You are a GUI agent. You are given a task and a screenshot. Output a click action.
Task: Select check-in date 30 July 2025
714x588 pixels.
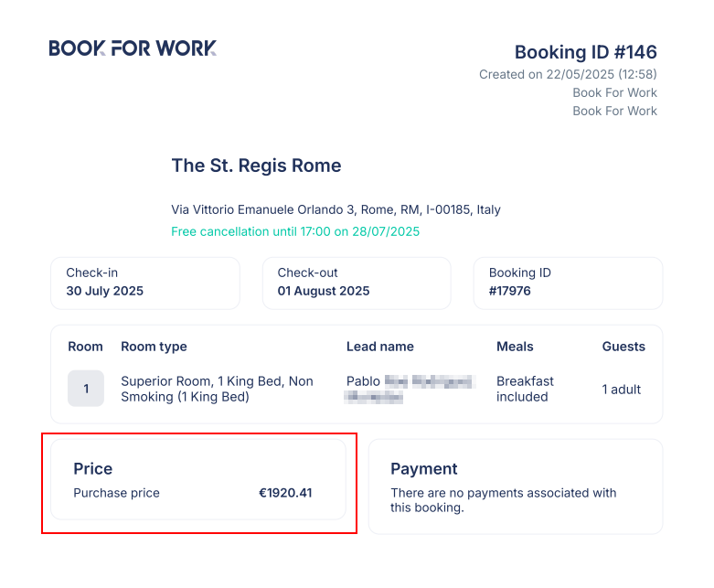(x=105, y=291)
